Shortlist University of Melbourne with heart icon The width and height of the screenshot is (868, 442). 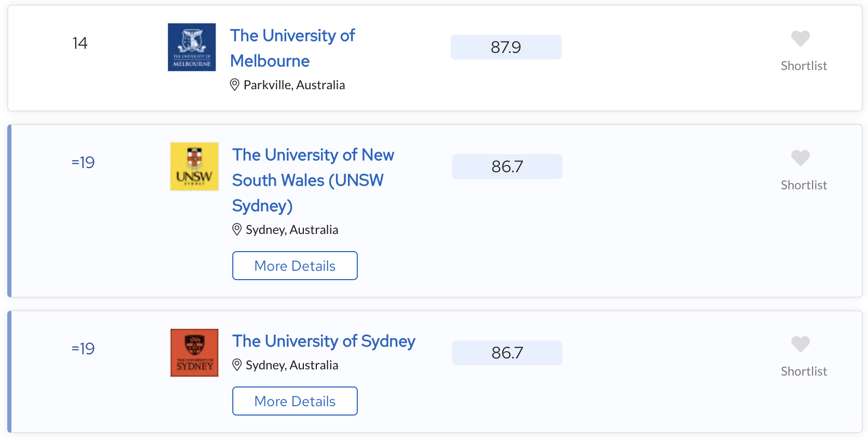800,38
